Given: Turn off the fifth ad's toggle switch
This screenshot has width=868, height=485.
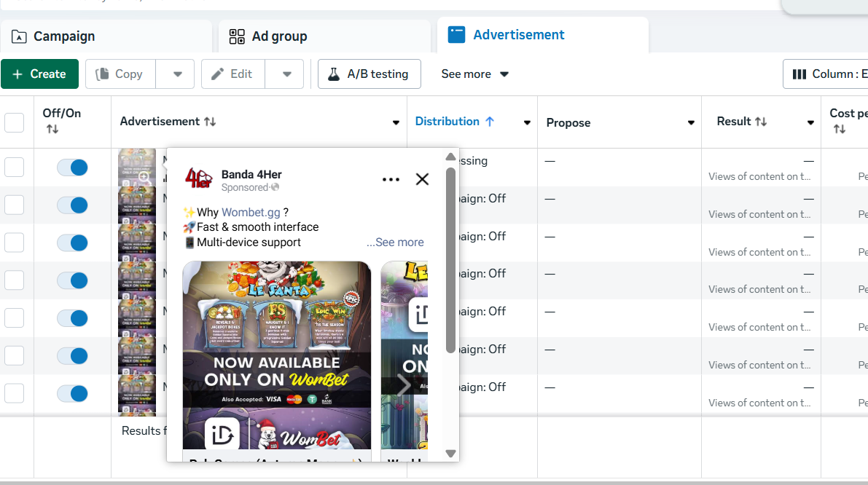Looking at the screenshot, I should (73, 318).
